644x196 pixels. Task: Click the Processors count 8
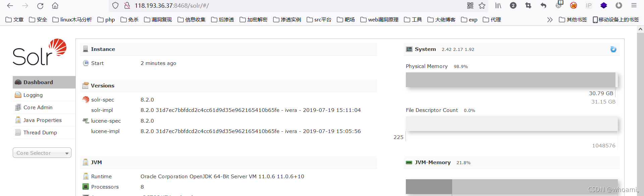[x=142, y=187]
